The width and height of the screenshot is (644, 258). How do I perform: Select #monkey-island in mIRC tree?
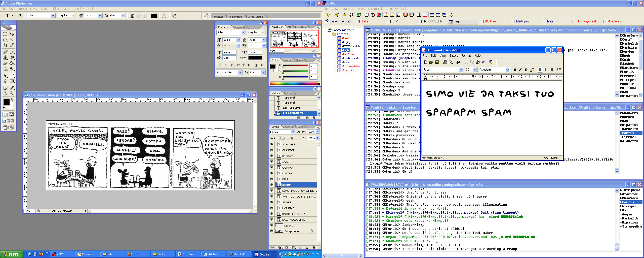click(x=351, y=66)
